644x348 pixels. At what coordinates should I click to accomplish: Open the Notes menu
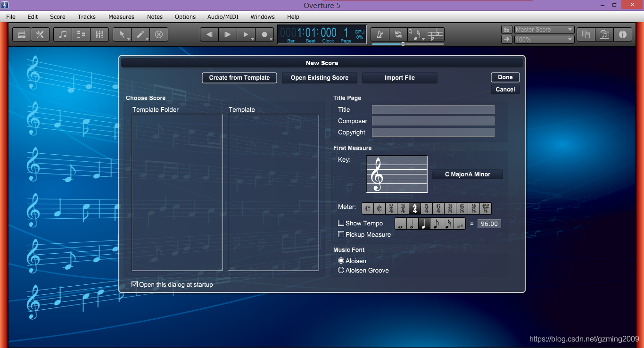(155, 17)
